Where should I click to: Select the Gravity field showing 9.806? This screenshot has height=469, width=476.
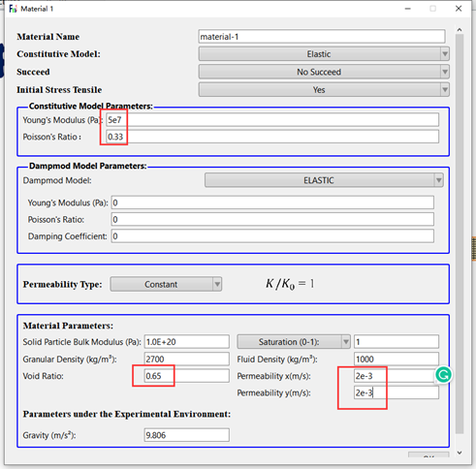click(x=187, y=435)
